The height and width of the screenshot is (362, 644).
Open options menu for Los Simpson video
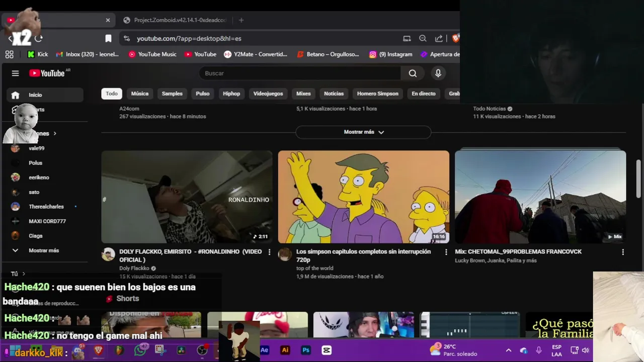pos(446,252)
